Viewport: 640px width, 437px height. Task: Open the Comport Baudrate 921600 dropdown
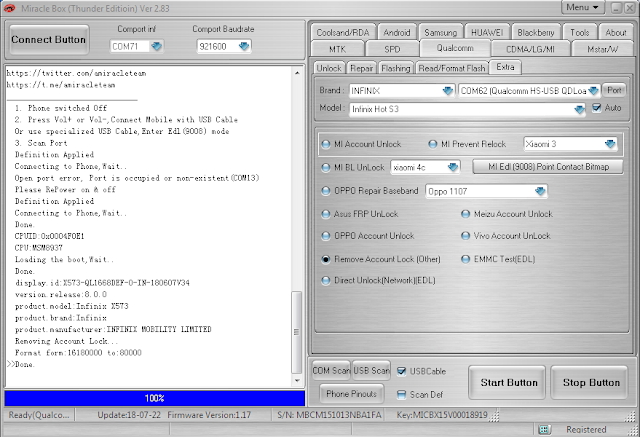[x=244, y=46]
